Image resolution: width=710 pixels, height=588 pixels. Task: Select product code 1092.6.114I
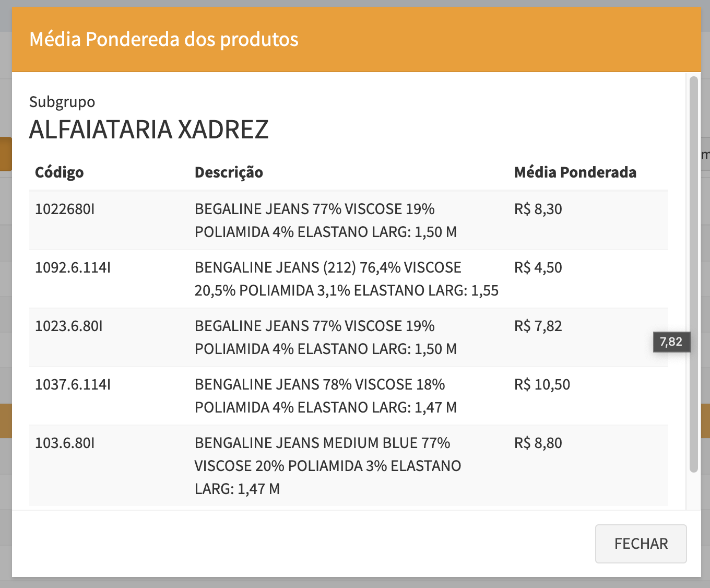point(73,268)
